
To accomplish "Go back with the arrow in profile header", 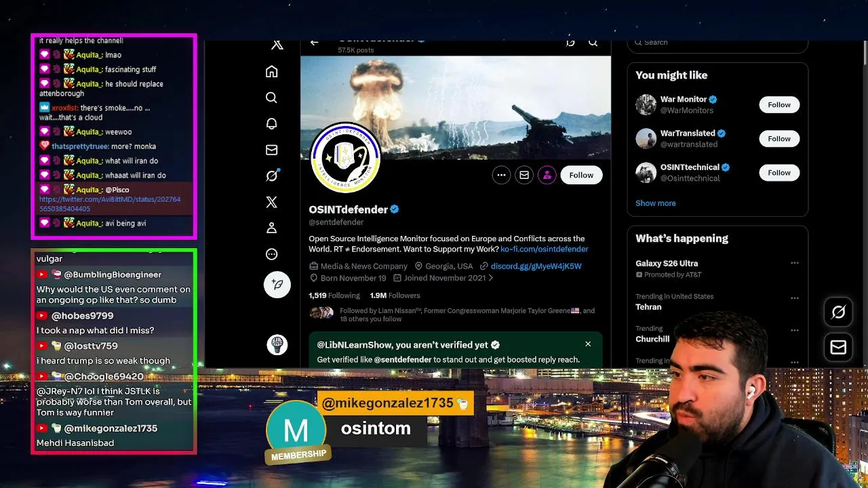I will click(x=314, y=43).
